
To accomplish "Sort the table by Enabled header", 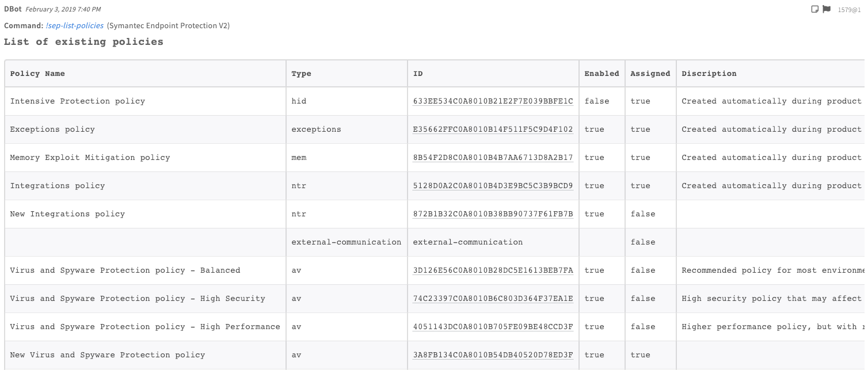I will [601, 73].
